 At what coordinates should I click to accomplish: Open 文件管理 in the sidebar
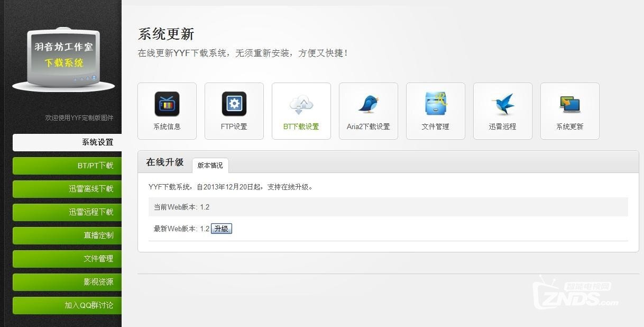coord(68,259)
